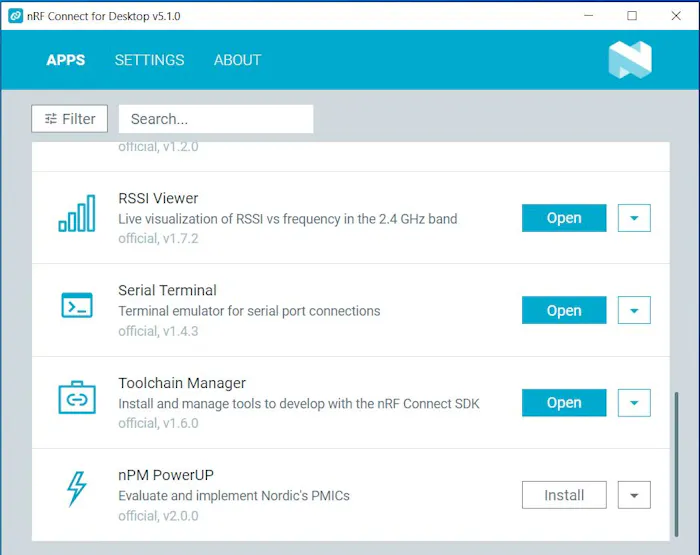
Task: Click "Install and manage tools" description text
Action: [299, 404]
